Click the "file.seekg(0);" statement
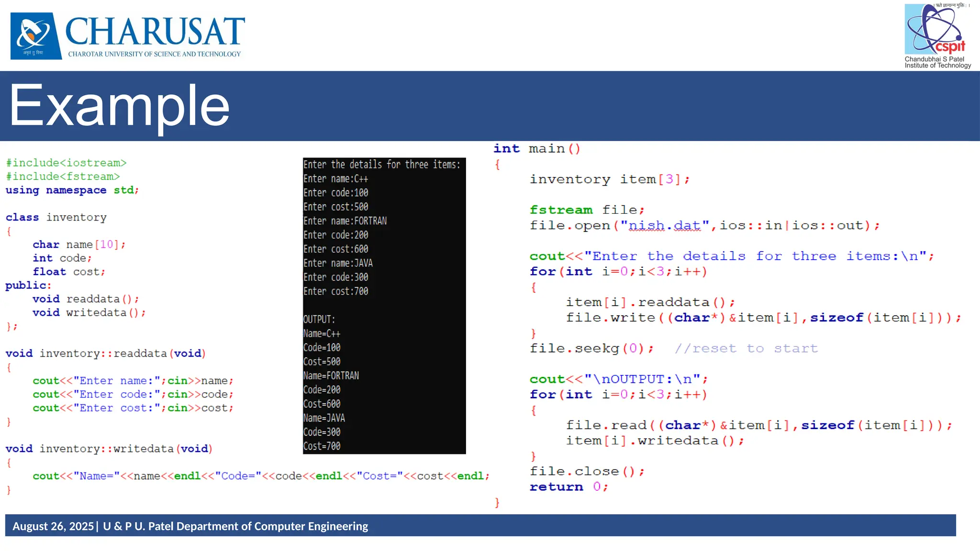The width and height of the screenshot is (980, 551). pyautogui.click(x=591, y=348)
